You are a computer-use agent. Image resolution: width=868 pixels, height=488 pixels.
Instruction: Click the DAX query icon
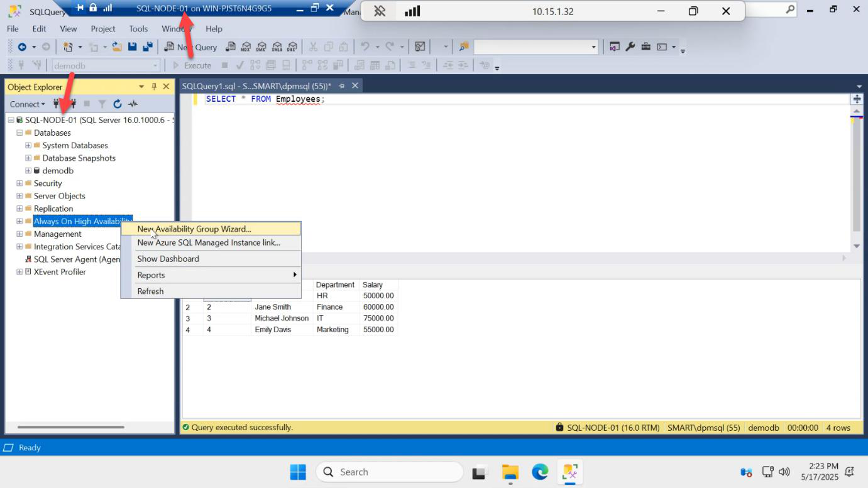tap(292, 47)
